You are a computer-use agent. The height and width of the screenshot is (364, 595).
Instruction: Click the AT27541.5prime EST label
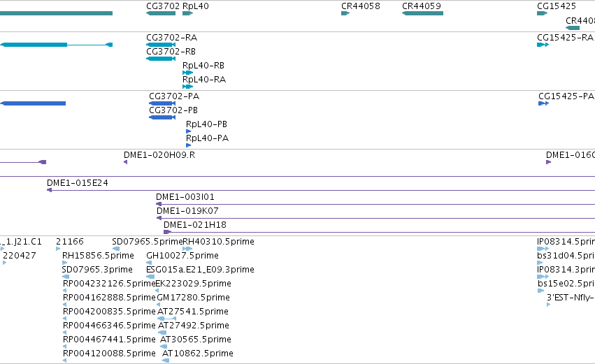pos(193,312)
